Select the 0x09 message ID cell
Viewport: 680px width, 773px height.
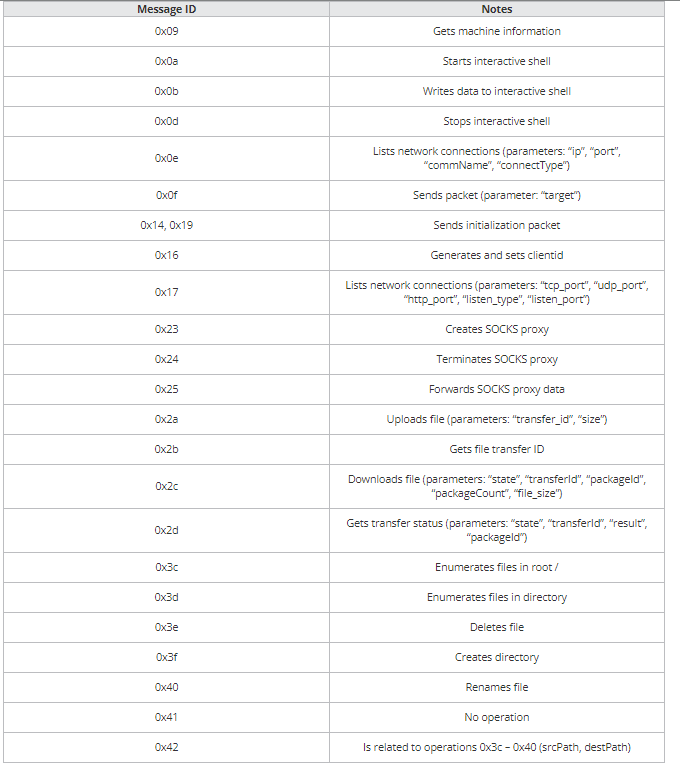click(167, 32)
